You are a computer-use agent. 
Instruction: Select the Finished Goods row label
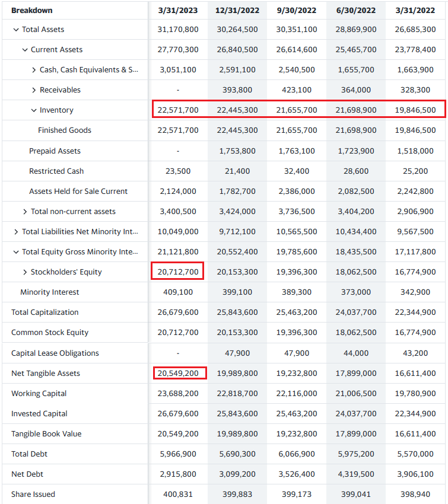65,130
